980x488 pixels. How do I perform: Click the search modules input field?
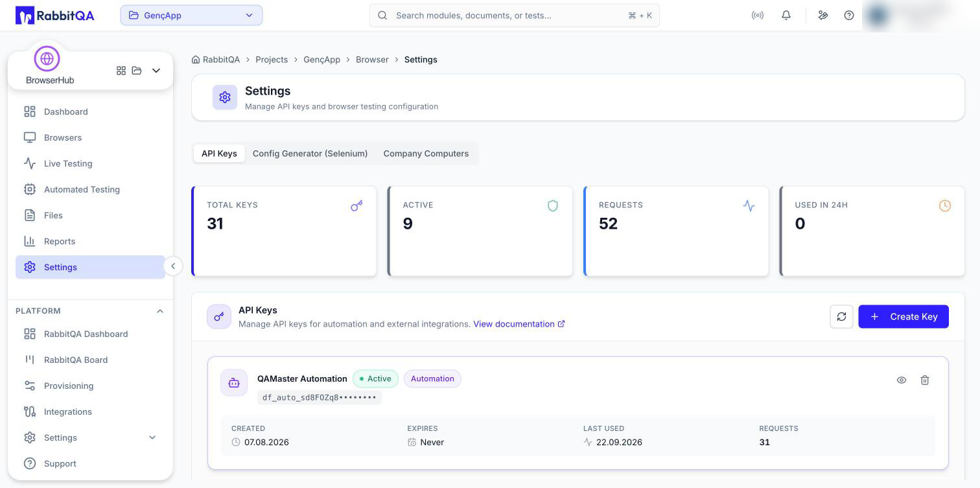pos(515,16)
